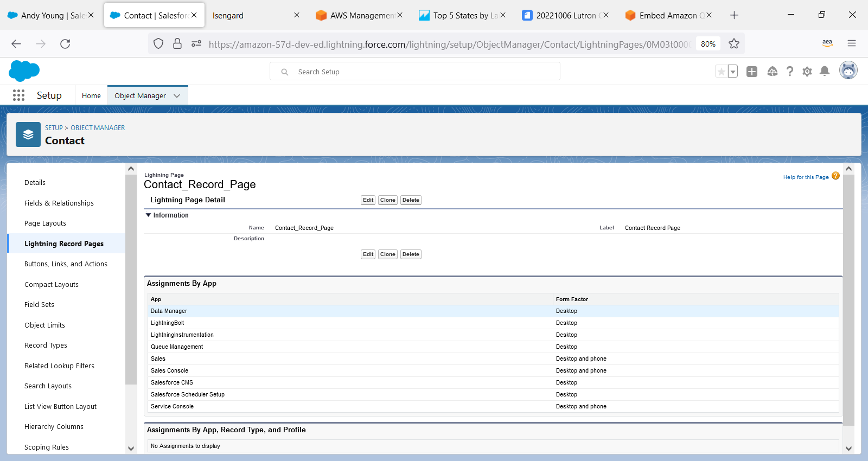Open the notifications bell

(x=825, y=72)
